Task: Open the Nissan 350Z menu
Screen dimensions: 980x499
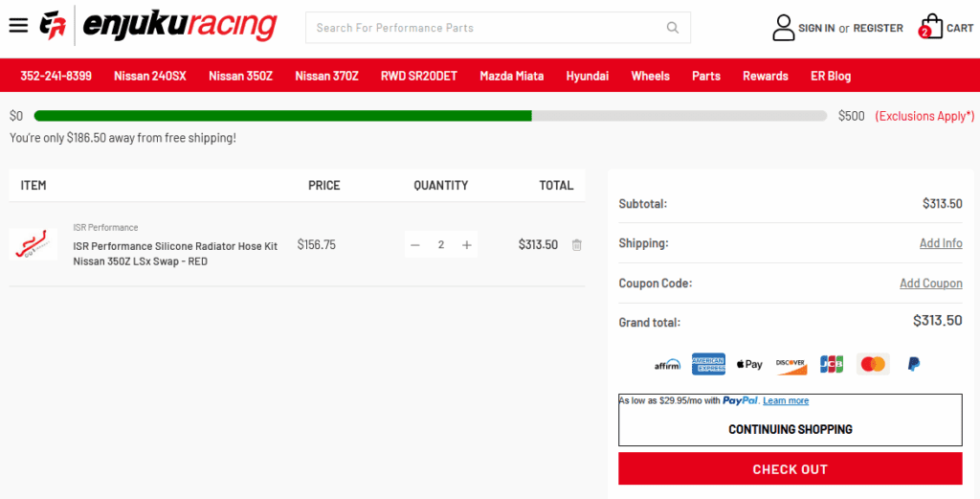Action: pyautogui.click(x=240, y=77)
